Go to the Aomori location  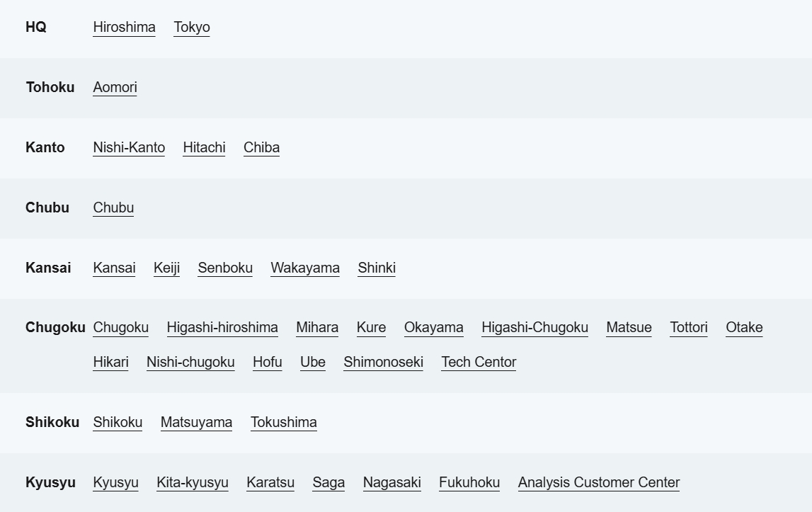[115, 87]
